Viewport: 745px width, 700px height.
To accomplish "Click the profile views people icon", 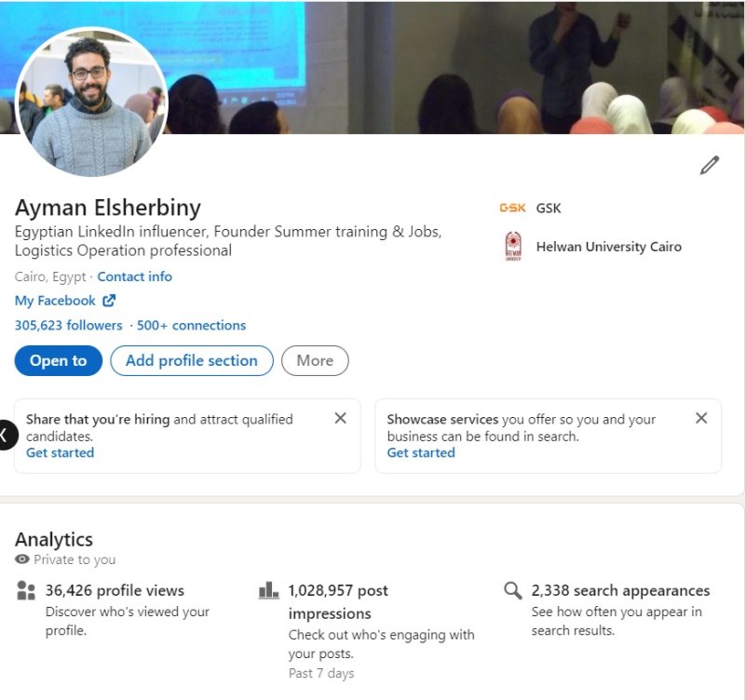I will (25, 590).
